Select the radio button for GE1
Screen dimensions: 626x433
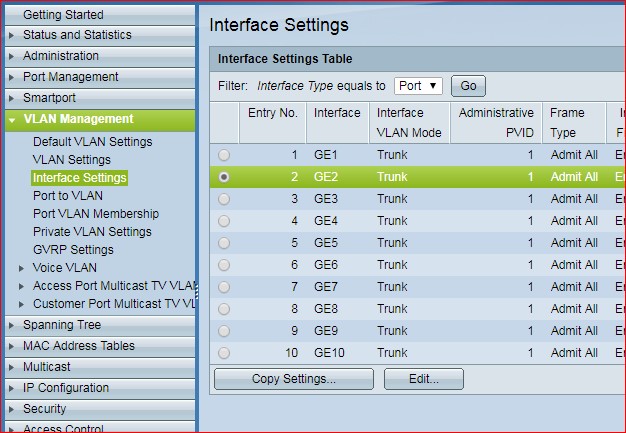point(224,155)
